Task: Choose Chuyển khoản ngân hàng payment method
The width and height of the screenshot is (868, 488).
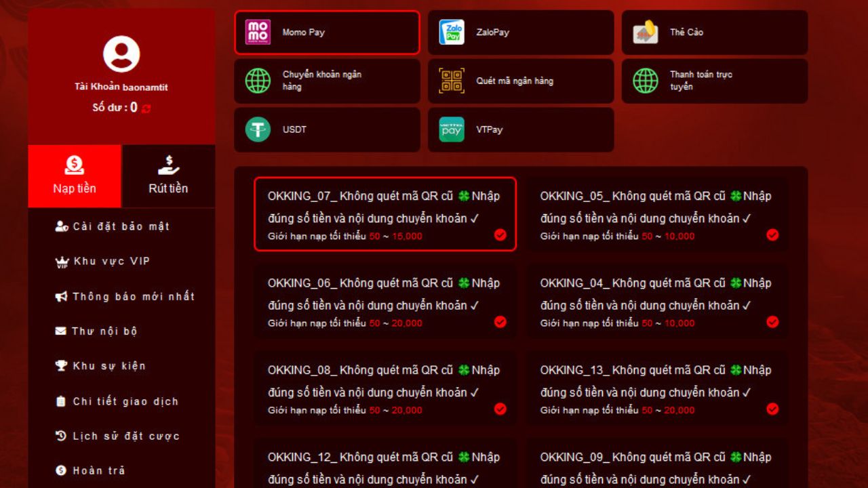Action: (327, 81)
